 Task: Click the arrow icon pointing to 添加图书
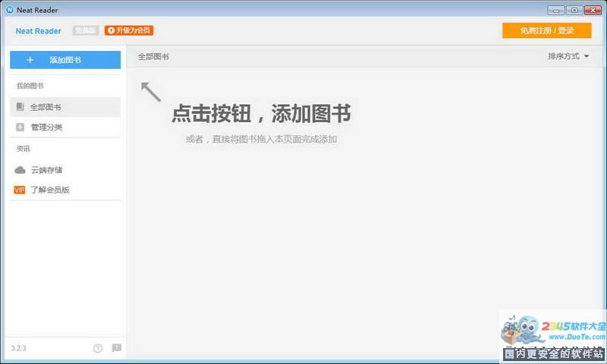pos(151,91)
